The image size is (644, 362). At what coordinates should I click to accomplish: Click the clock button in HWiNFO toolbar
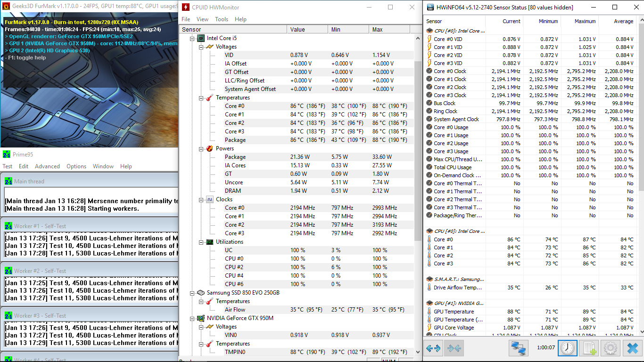567,348
